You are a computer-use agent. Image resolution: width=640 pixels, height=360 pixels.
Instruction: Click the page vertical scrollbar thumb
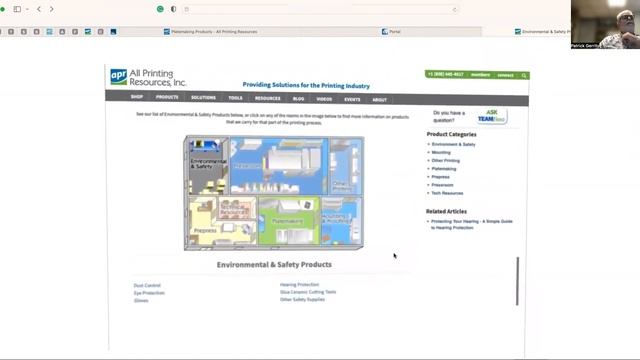click(517, 281)
